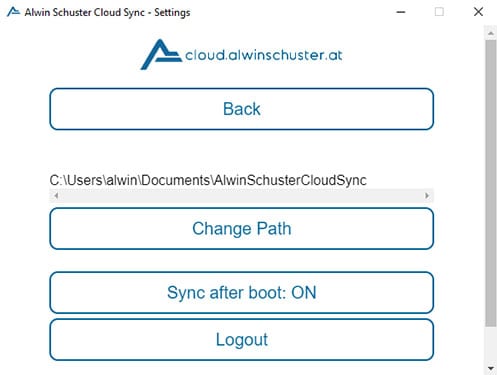Click the Logout button
This screenshot has height=375, width=497.
coord(242,340)
